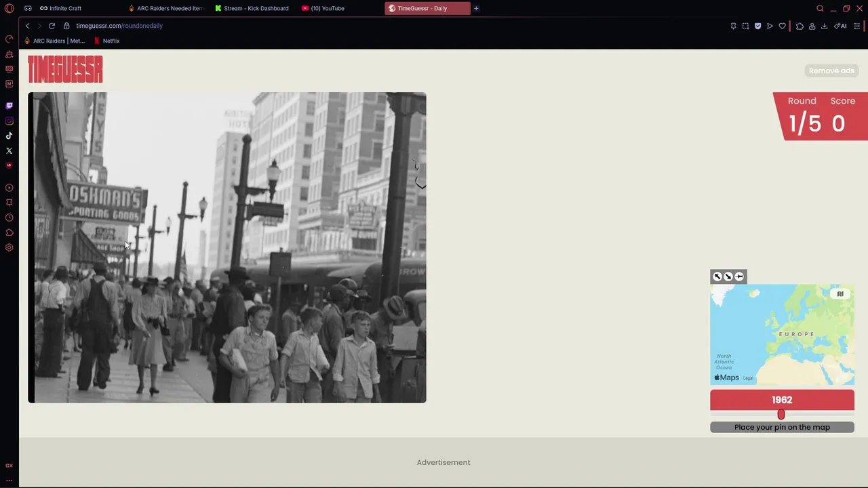Pin the map size with pin icon
The width and height of the screenshot is (868, 488).
pos(739,277)
